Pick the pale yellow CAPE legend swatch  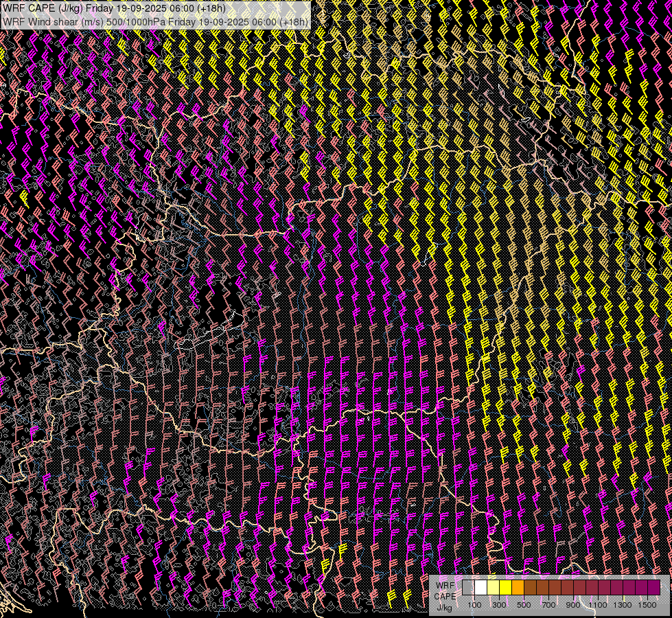[x=493, y=587]
